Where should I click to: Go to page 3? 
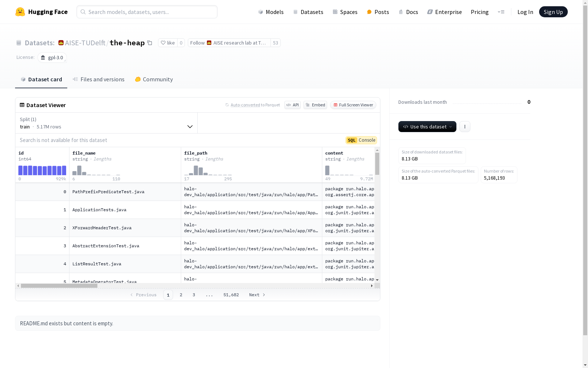tap(194, 295)
